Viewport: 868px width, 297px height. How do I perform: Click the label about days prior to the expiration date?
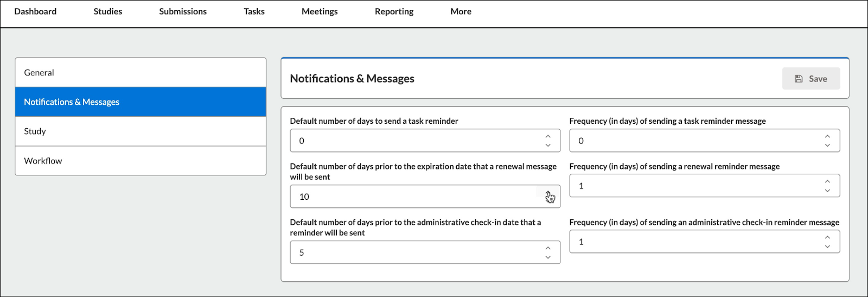coord(423,172)
